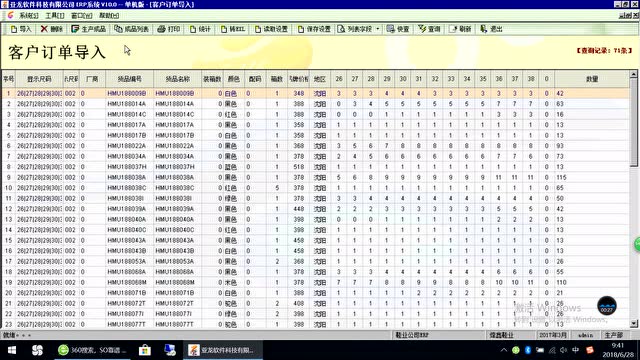Expand the dropdown arrow beside 列表字段

pos(378,29)
